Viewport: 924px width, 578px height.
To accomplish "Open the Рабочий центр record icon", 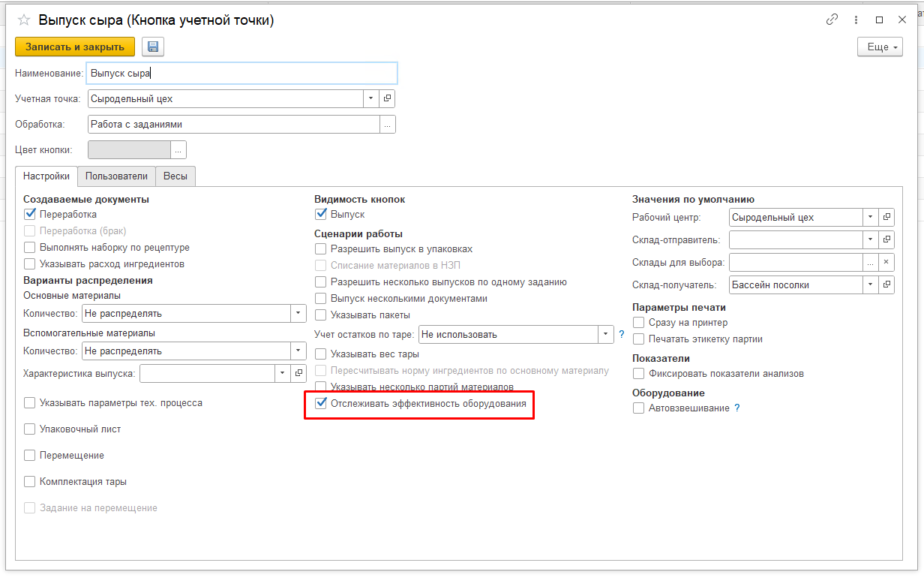I will click(x=886, y=218).
